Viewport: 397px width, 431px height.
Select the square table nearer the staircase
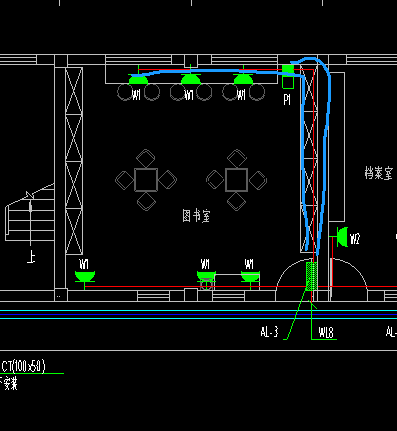(146, 180)
